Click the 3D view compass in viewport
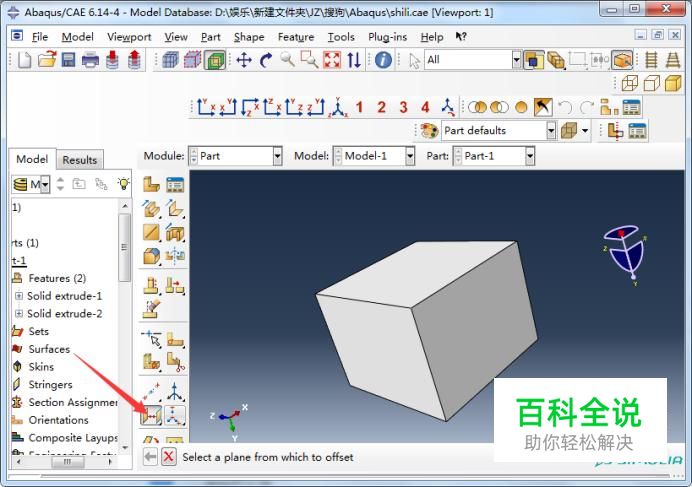 pos(624,254)
